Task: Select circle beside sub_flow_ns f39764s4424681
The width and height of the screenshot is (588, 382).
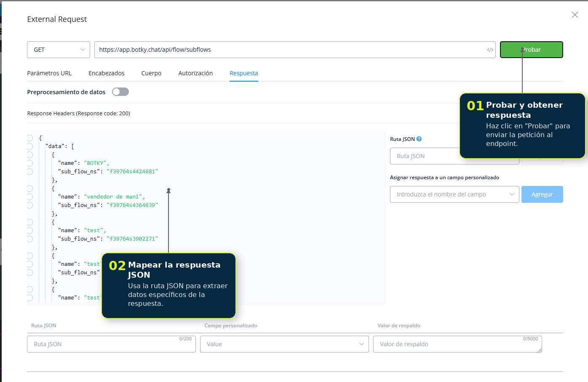Action: pos(29,172)
